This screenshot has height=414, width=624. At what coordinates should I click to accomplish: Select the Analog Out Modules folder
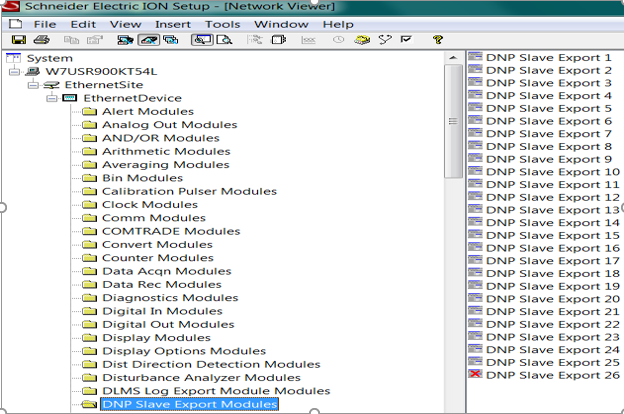pos(170,125)
